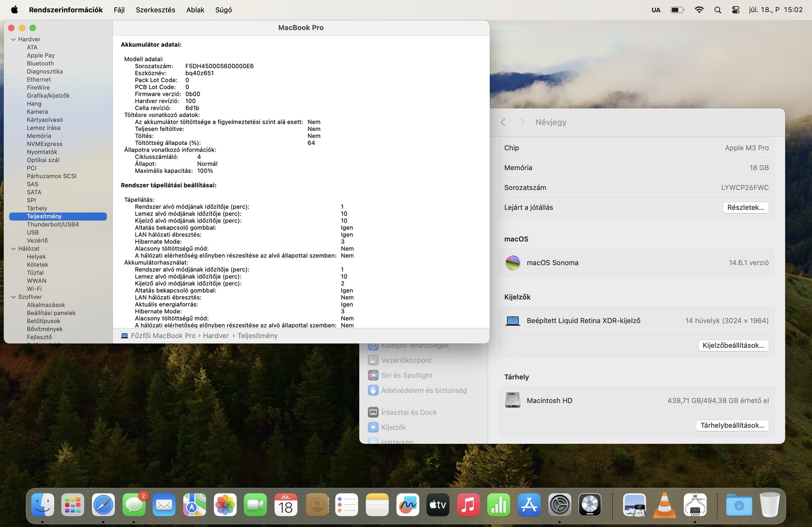The height and width of the screenshot is (527, 812).
Task: Open Spotlight search in the menu bar
Action: pos(718,10)
